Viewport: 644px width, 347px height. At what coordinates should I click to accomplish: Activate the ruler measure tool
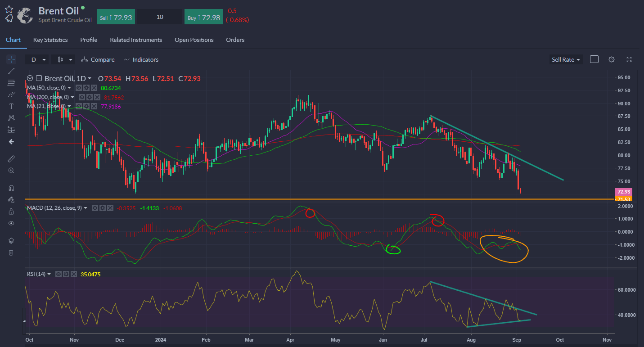point(11,159)
